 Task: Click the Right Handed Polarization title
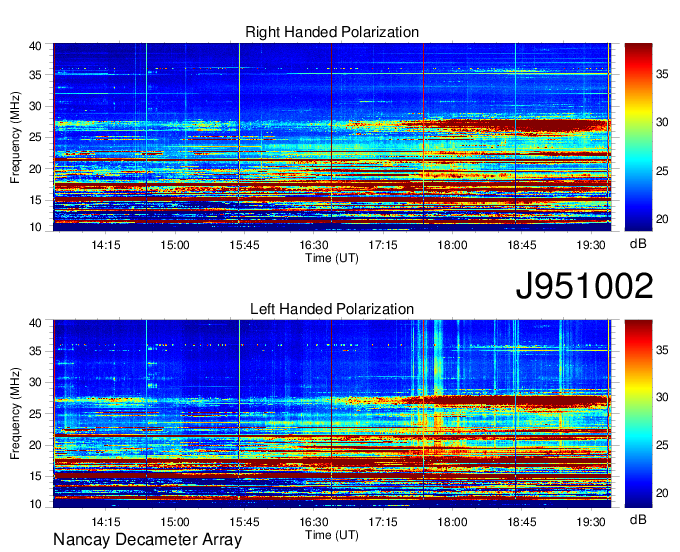click(x=332, y=32)
